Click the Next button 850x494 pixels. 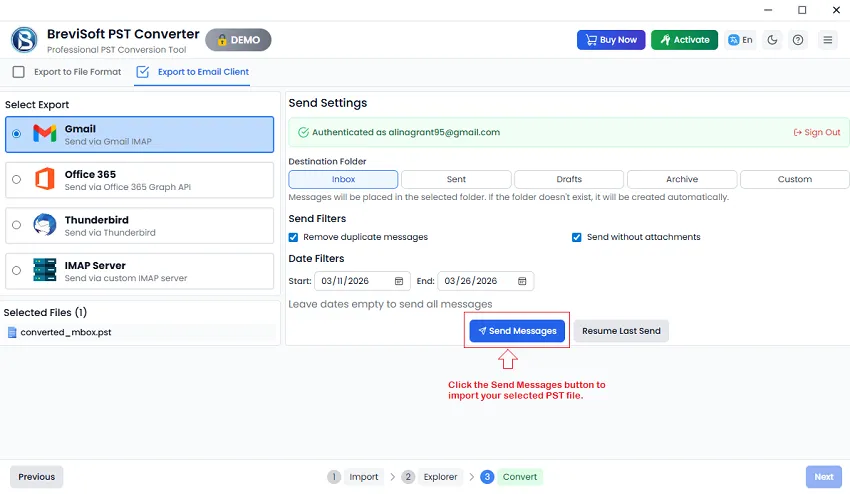pos(824,477)
